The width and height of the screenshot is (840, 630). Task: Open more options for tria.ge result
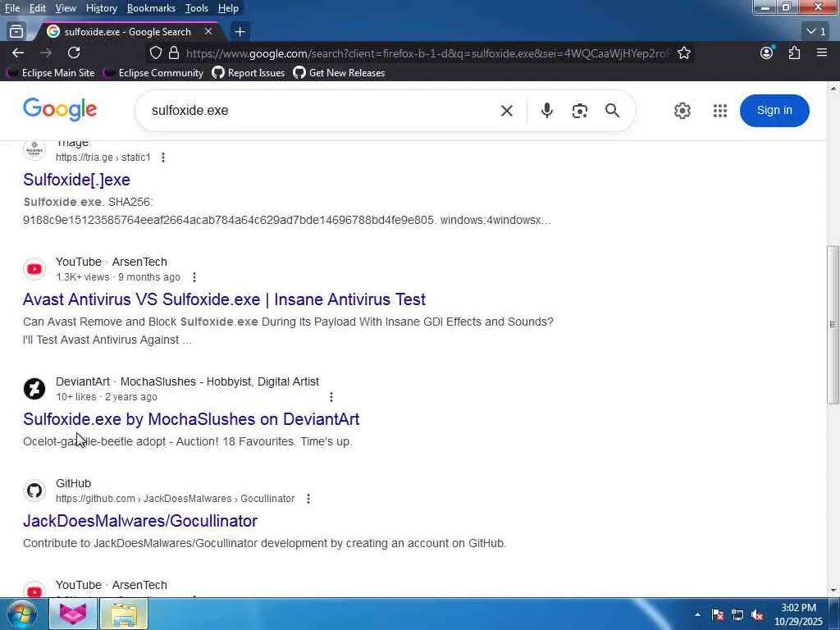coord(163,157)
